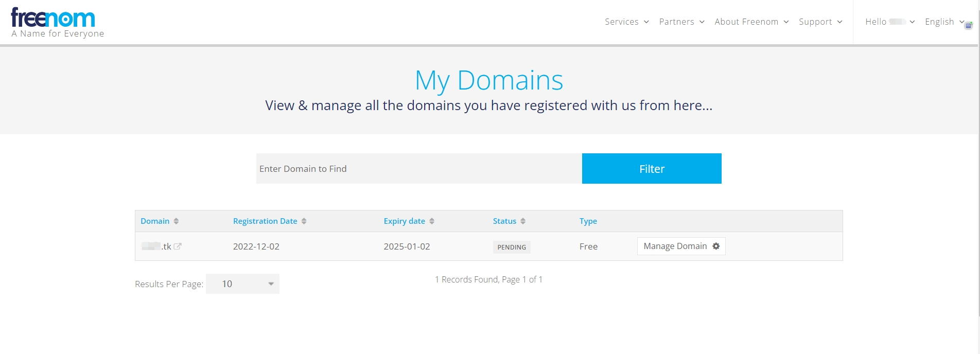Expand the About Freenom menu
980x354 pixels.
(x=751, y=22)
